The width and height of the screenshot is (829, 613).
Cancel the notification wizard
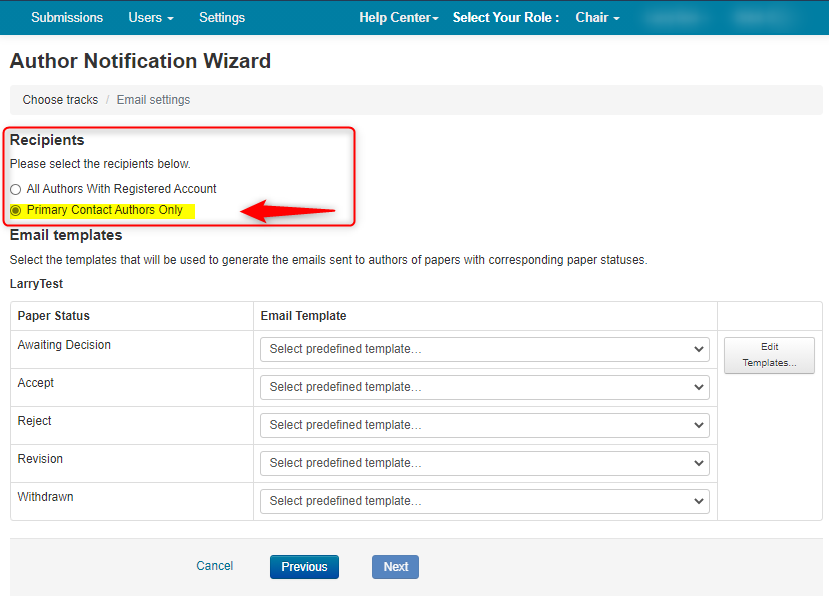tap(214, 566)
